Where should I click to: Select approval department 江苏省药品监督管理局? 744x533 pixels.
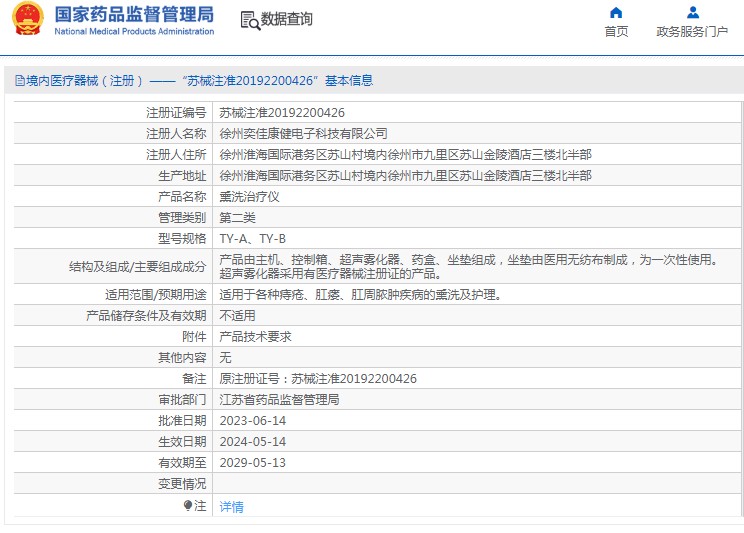tap(279, 399)
